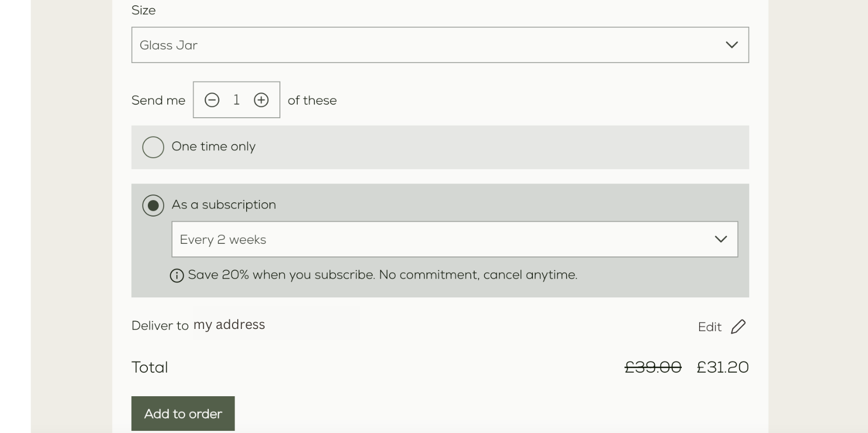Viewport: 868px width, 433px height.
Task: Click the quantity number field showing 1
Action: click(237, 100)
